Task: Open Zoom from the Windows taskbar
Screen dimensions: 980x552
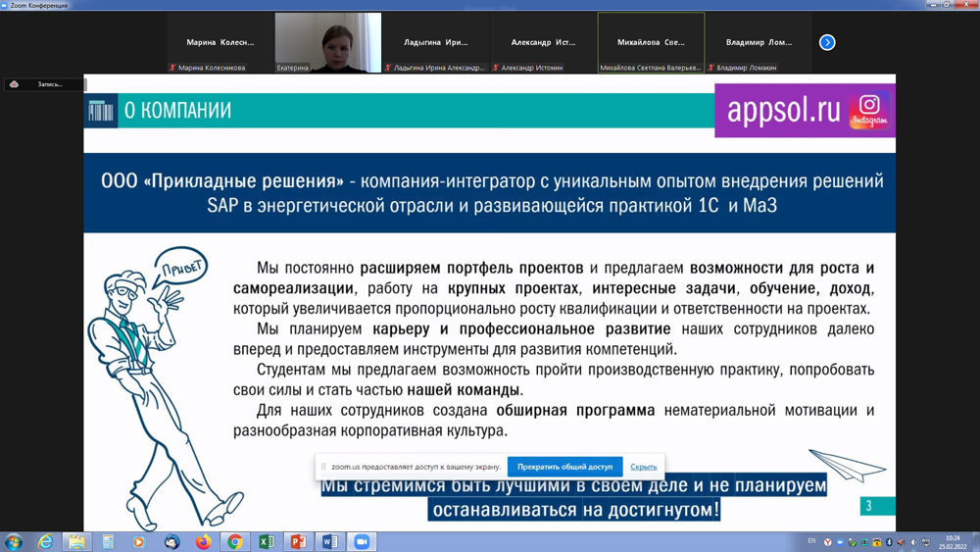Action: click(x=362, y=541)
